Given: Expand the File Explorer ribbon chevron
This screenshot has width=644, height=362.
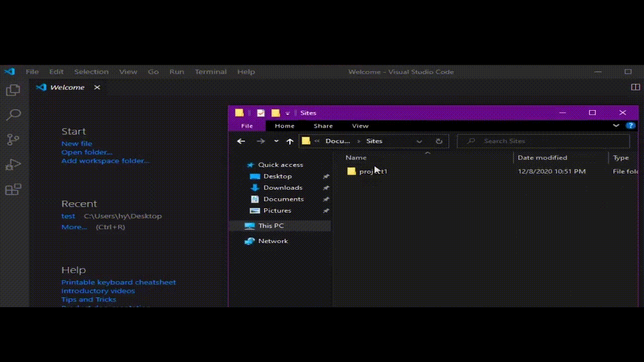Looking at the screenshot, I should [616, 126].
